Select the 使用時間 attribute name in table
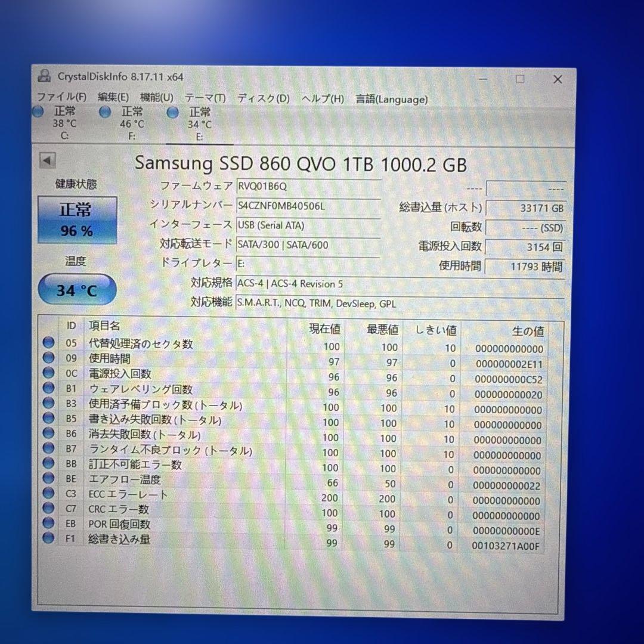 [110, 358]
